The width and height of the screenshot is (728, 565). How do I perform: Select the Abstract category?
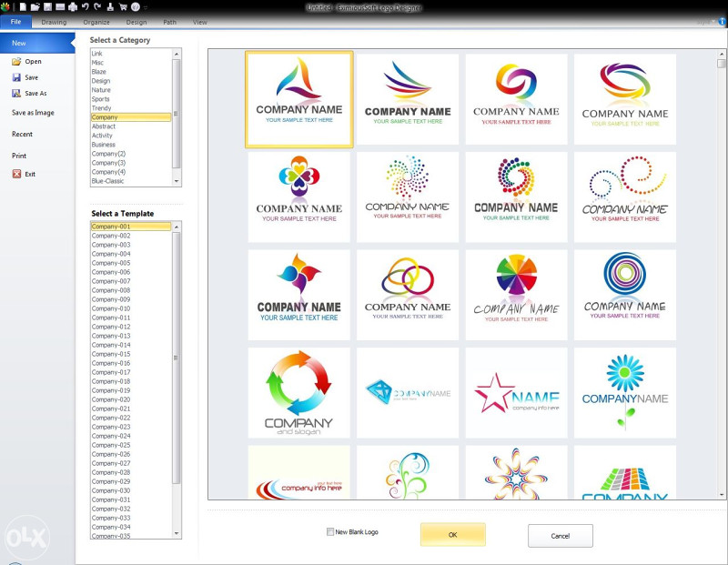(131, 126)
